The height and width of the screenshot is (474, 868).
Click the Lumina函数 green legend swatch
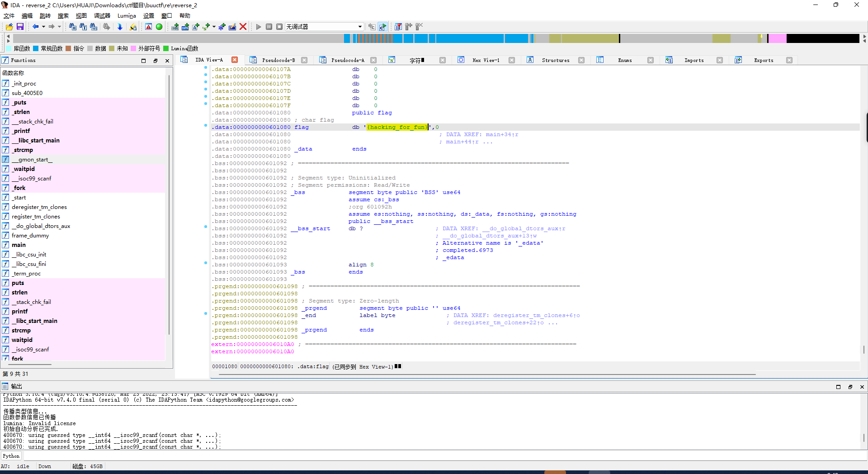tap(166, 48)
